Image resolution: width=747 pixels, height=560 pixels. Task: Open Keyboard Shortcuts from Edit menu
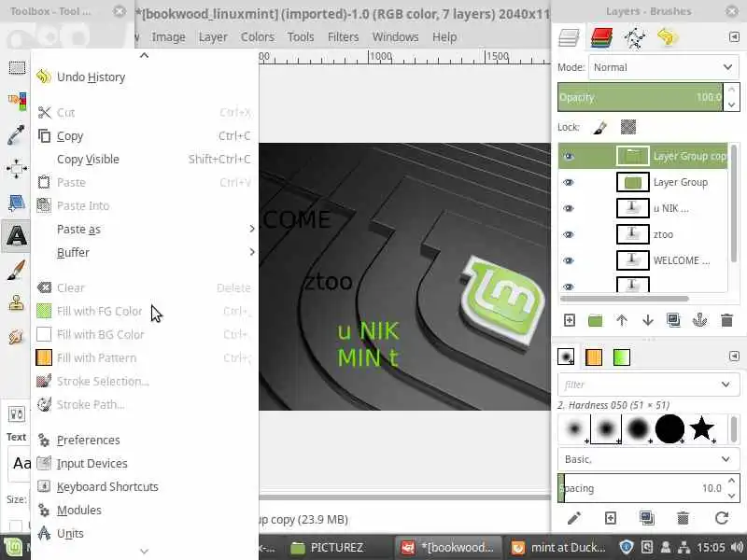[x=145, y=487]
